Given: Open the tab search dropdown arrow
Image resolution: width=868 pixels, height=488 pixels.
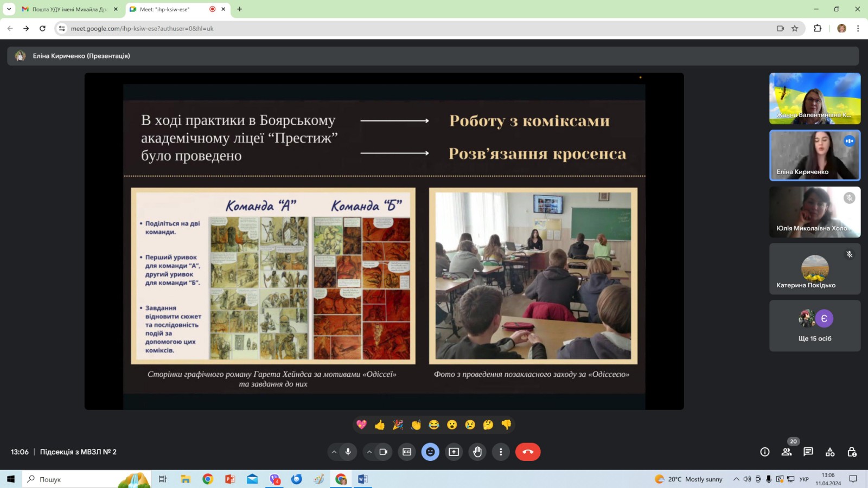Looking at the screenshot, I should click(9, 9).
